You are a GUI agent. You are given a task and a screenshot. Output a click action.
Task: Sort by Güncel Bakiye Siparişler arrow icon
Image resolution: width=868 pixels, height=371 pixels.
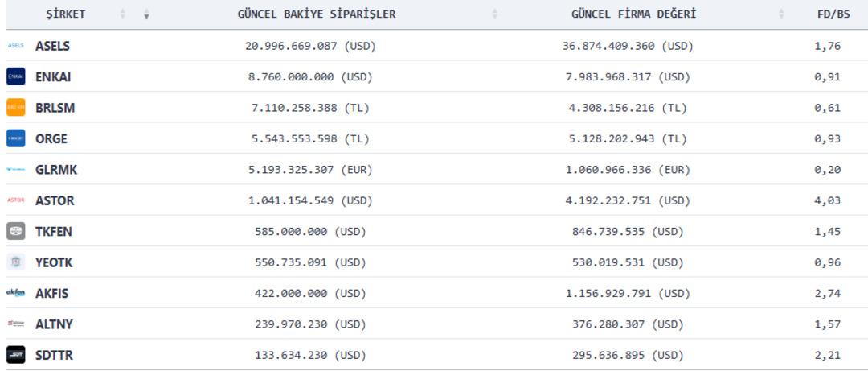(x=494, y=14)
